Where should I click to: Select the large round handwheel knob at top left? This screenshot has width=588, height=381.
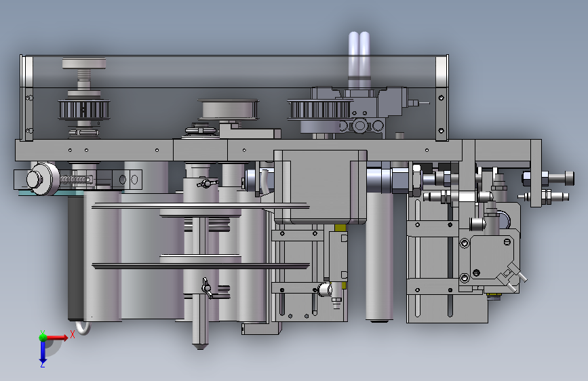tap(84, 63)
